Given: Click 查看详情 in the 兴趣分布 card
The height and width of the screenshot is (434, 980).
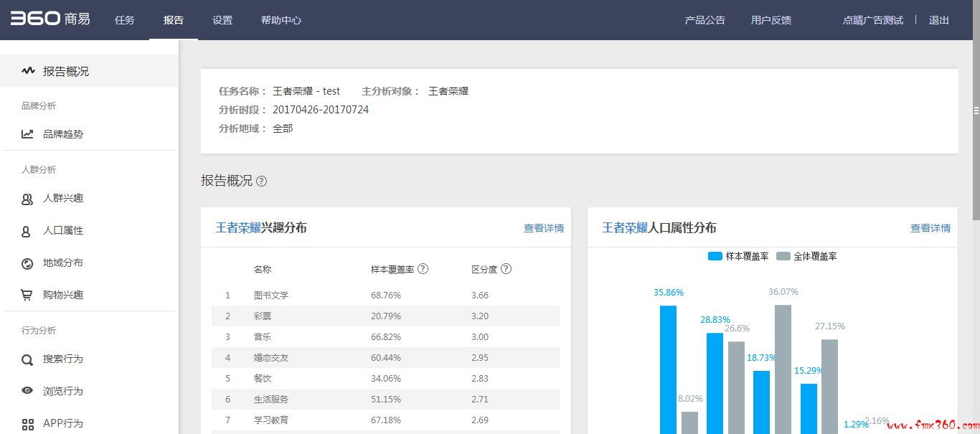Looking at the screenshot, I should click(544, 228).
